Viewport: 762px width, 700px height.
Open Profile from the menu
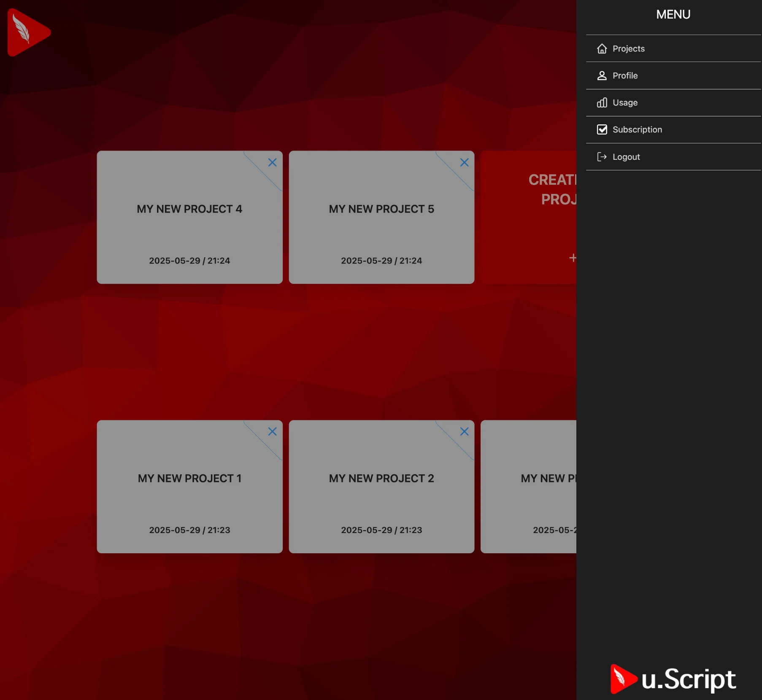click(625, 75)
